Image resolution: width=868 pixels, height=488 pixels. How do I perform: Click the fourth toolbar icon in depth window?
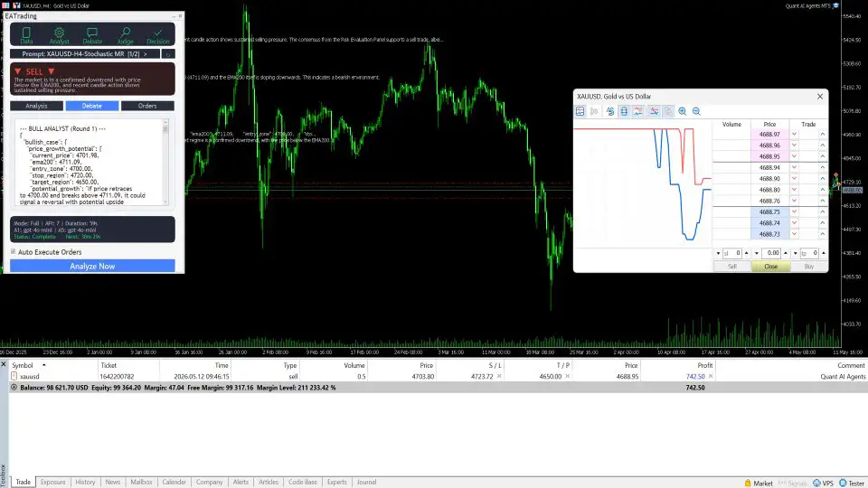624,111
